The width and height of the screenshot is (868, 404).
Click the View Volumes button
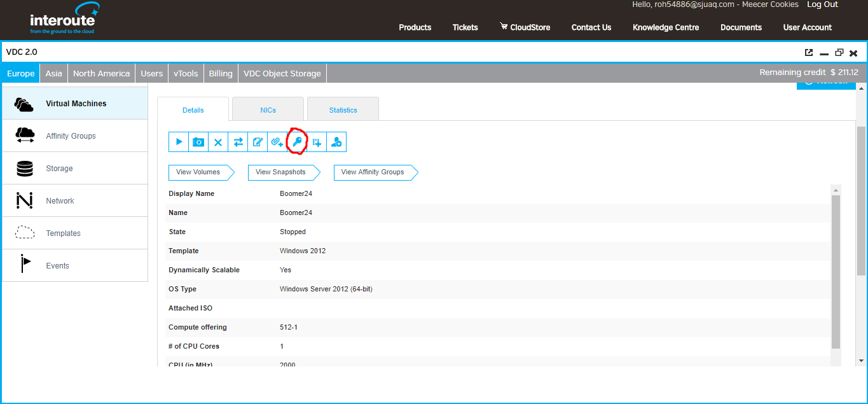click(200, 172)
